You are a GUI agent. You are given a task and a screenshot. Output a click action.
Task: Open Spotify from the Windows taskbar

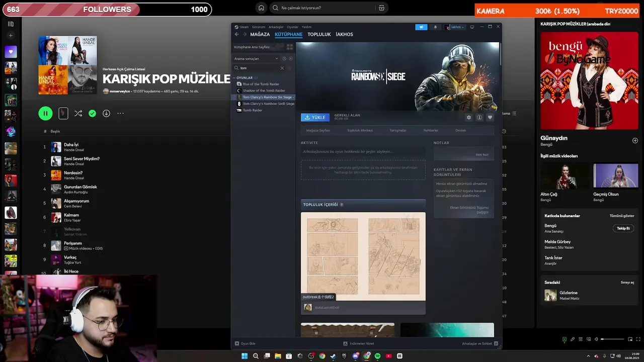click(x=377, y=356)
